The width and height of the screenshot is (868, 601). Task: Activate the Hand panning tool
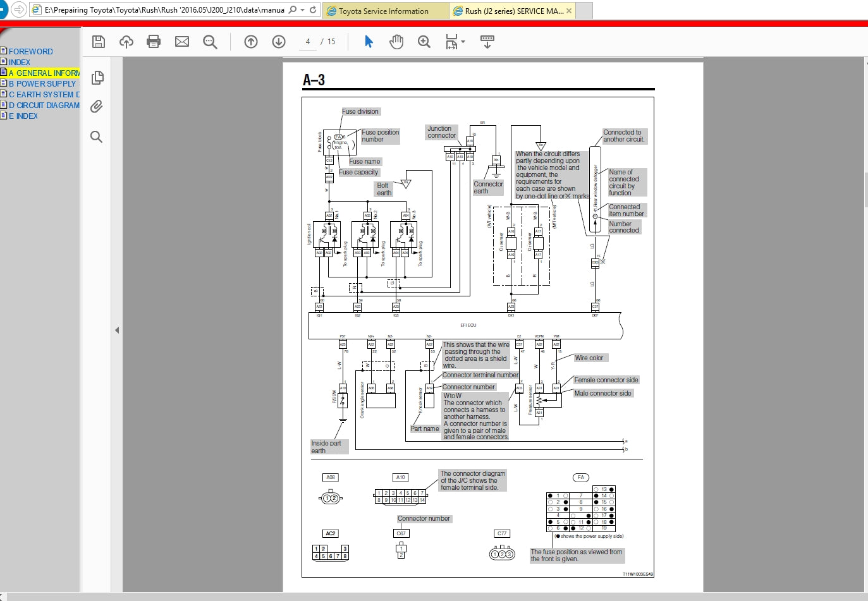[x=396, y=42]
